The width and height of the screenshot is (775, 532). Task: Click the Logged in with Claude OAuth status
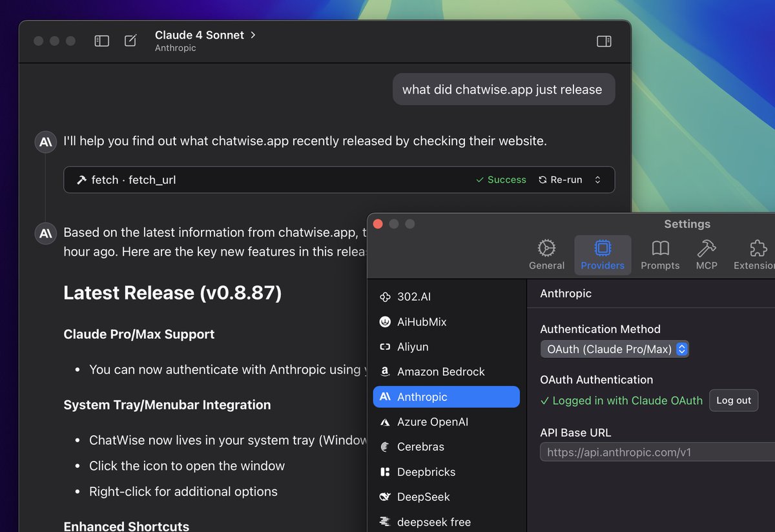pos(621,400)
